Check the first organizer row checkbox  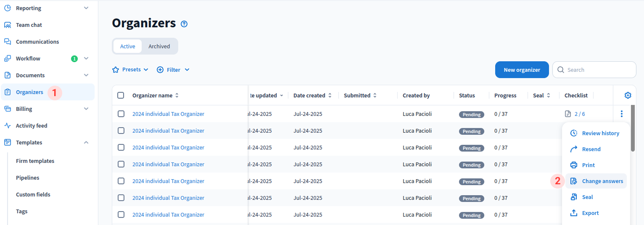[x=121, y=114]
